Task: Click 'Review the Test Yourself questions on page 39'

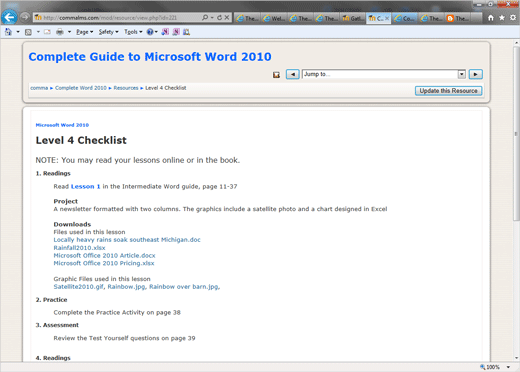Action: tap(124, 338)
